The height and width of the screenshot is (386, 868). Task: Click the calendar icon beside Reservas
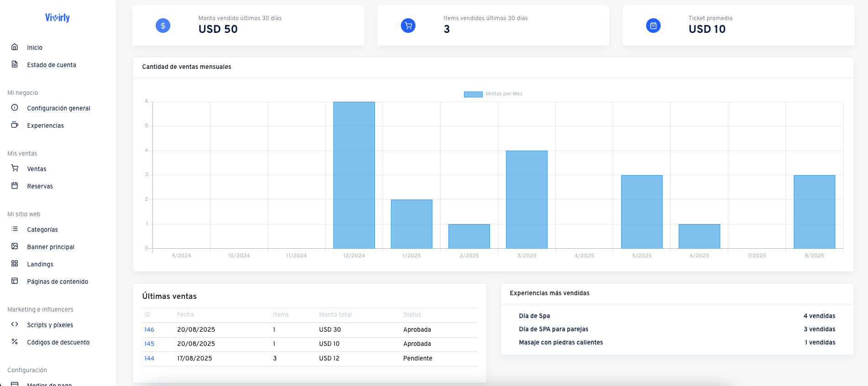coord(15,186)
